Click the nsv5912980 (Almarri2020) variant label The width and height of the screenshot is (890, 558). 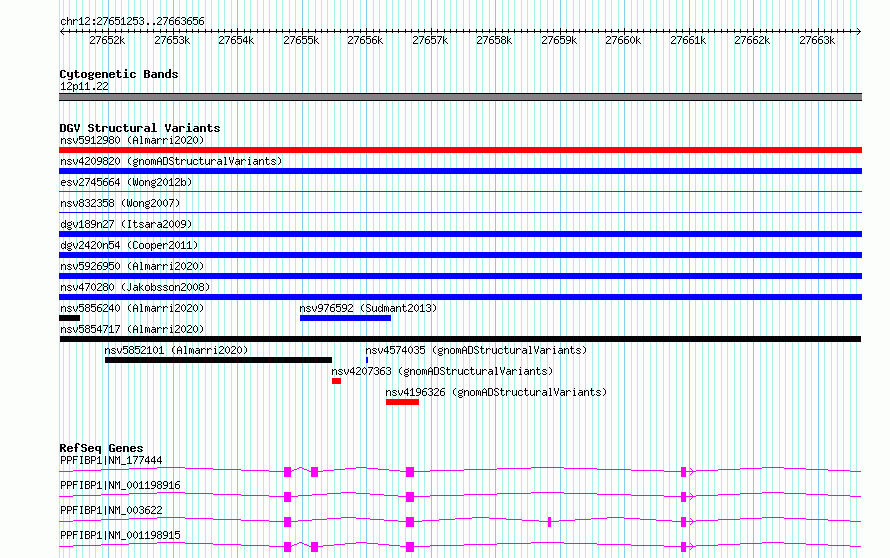coord(132,140)
